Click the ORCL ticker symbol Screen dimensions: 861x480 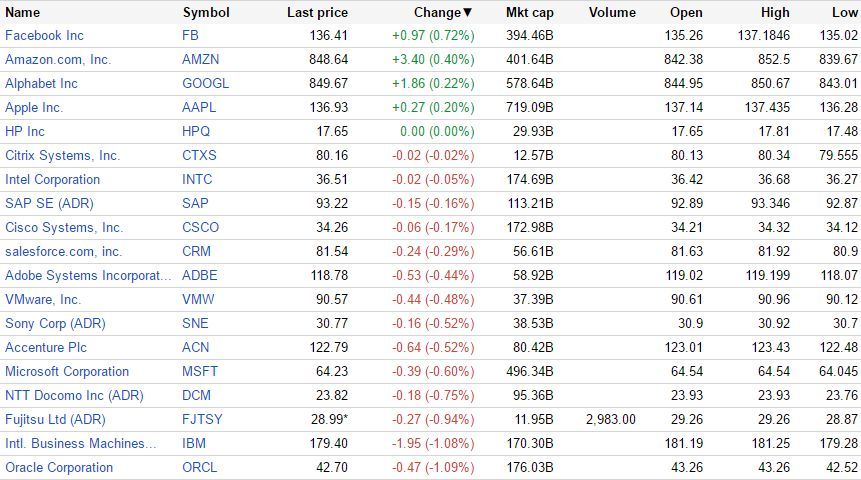pos(200,467)
